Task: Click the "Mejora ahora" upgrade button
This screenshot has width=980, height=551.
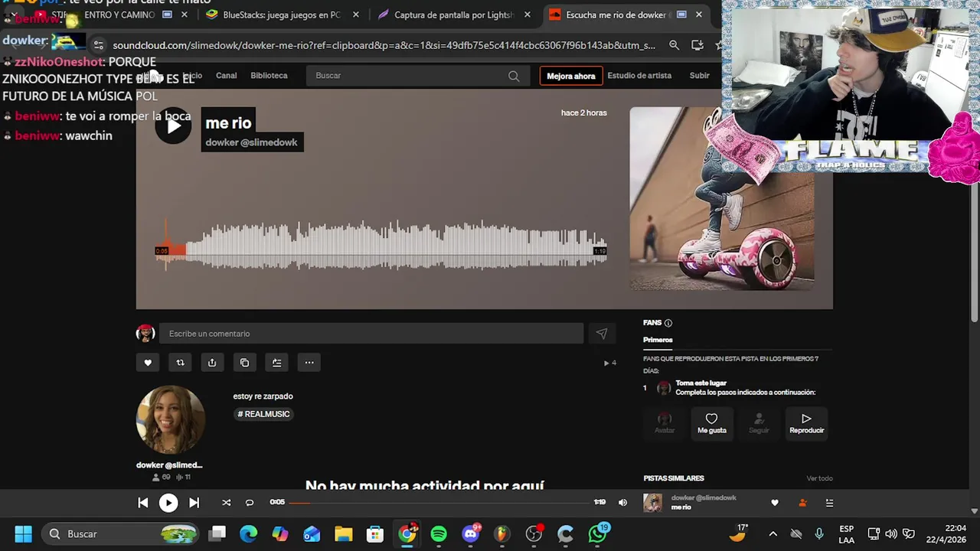Action: pyautogui.click(x=570, y=76)
